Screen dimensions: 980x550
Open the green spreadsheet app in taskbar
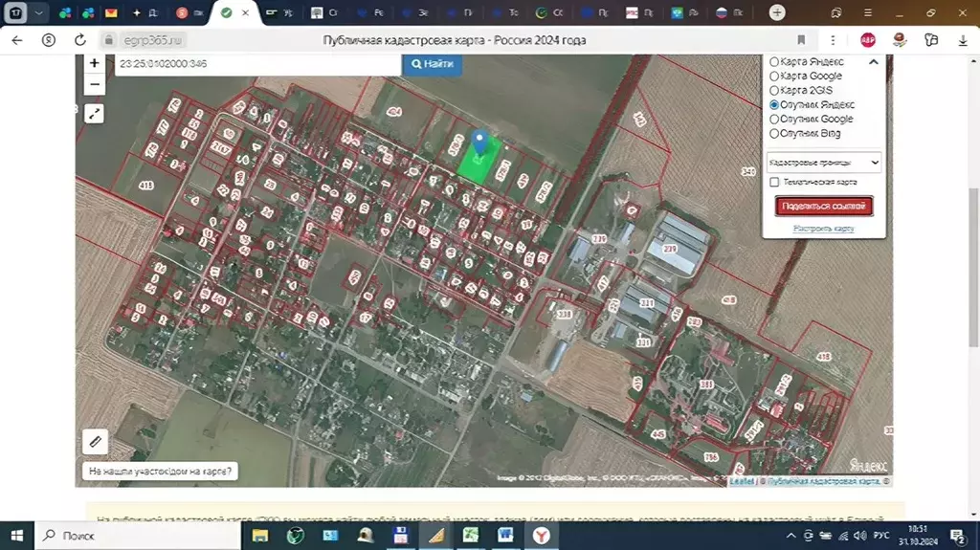470,536
